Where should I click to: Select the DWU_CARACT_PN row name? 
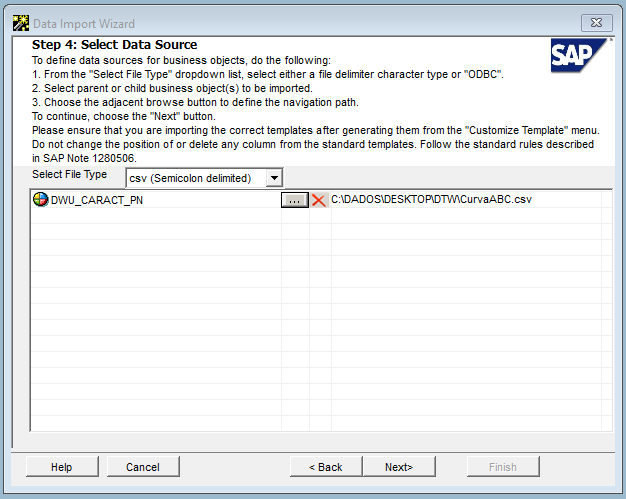(x=97, y=200)
